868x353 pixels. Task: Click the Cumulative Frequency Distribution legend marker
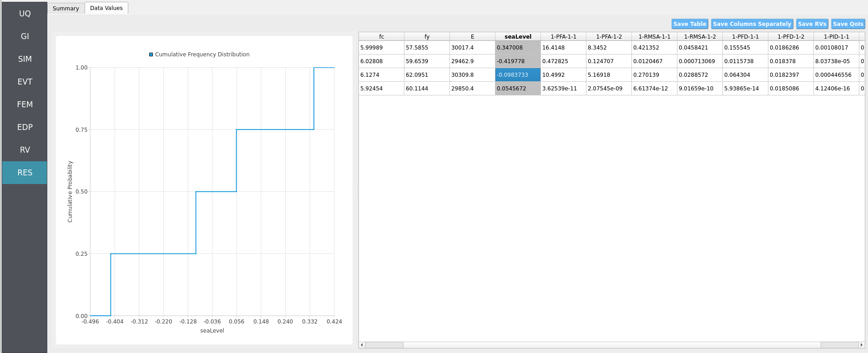tap(151, 55)
